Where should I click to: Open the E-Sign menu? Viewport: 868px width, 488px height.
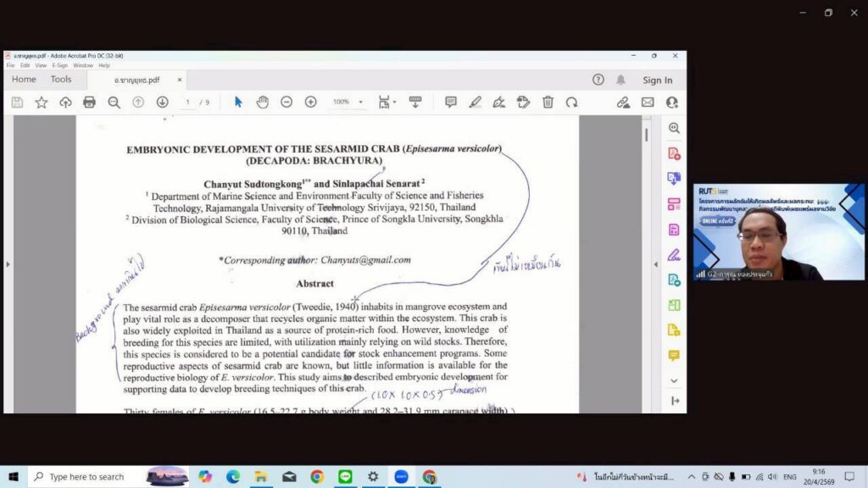tap(59, 65)
